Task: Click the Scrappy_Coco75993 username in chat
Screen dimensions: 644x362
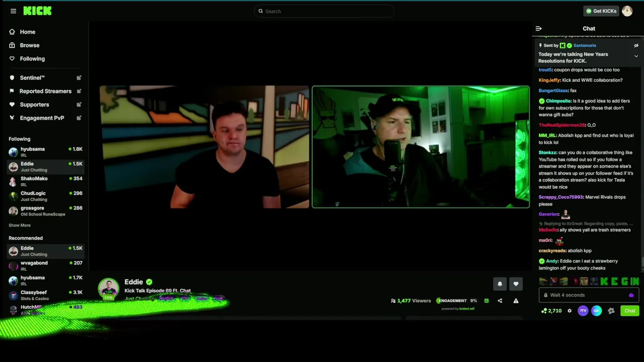Action: pyautogui.click(x=561, y=197)
